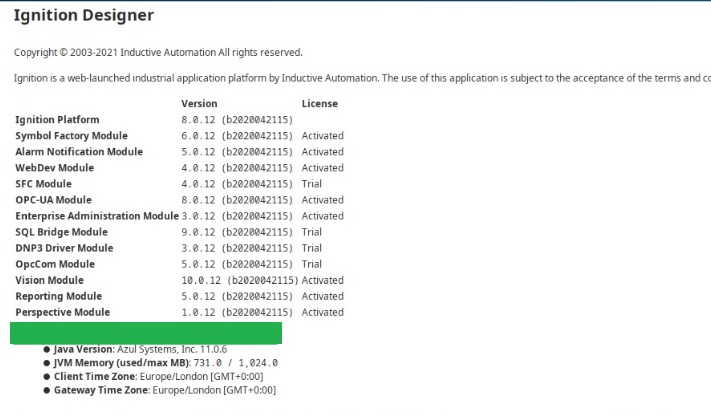
Task: Select OPC-UA Module version 8.0.12
Action: tap(237, 200)
